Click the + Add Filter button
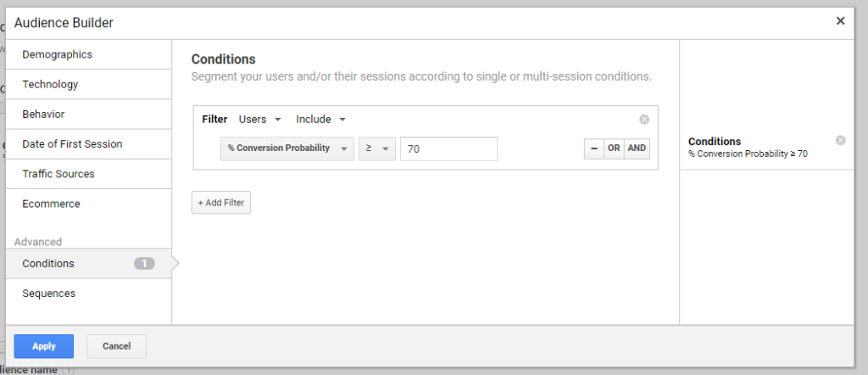 pos(221,203)
